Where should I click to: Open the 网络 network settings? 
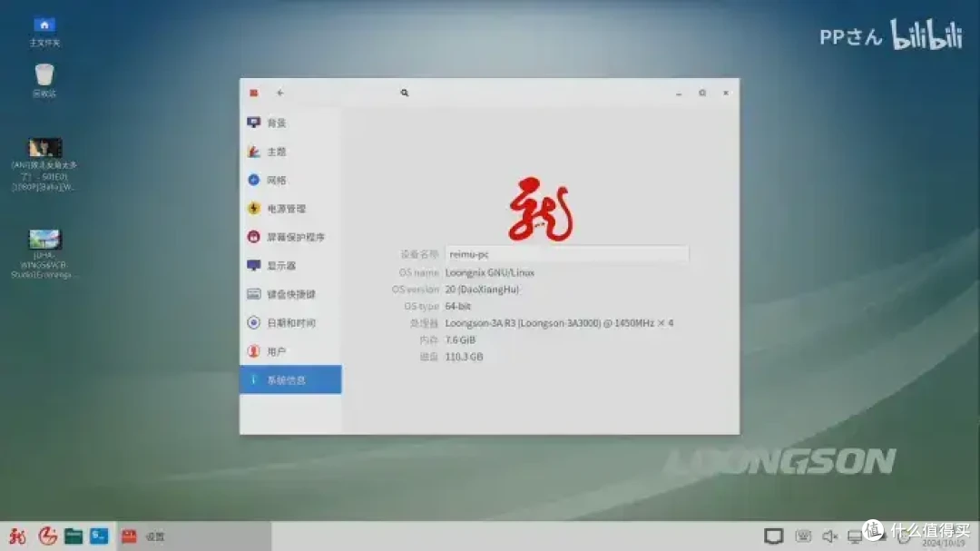(x=290, y=180)
